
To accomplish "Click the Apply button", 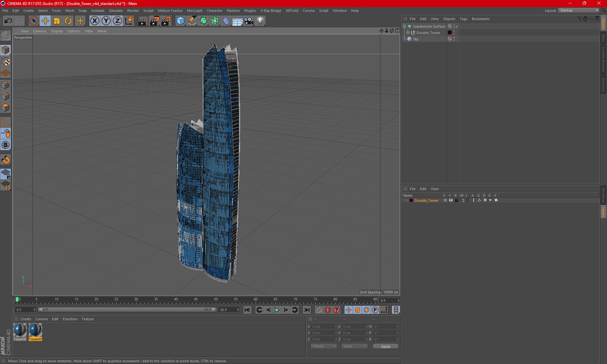I will (385, 346).
